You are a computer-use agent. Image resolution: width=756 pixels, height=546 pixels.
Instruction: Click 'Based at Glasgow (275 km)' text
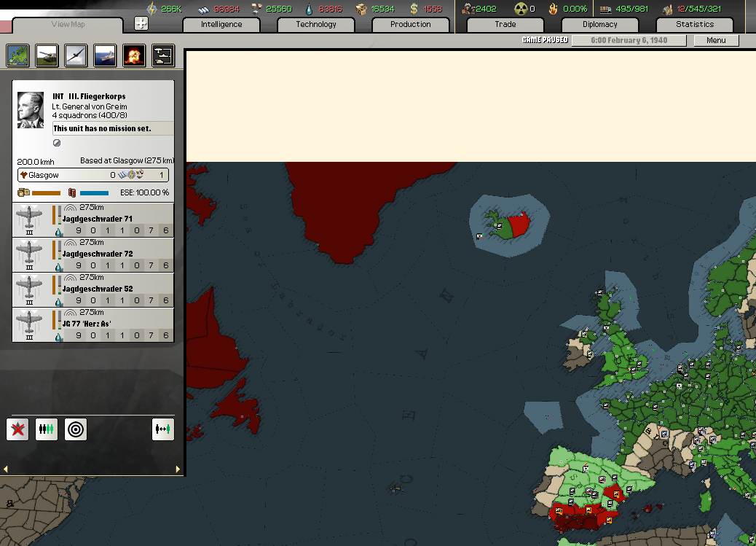point(127,161)
